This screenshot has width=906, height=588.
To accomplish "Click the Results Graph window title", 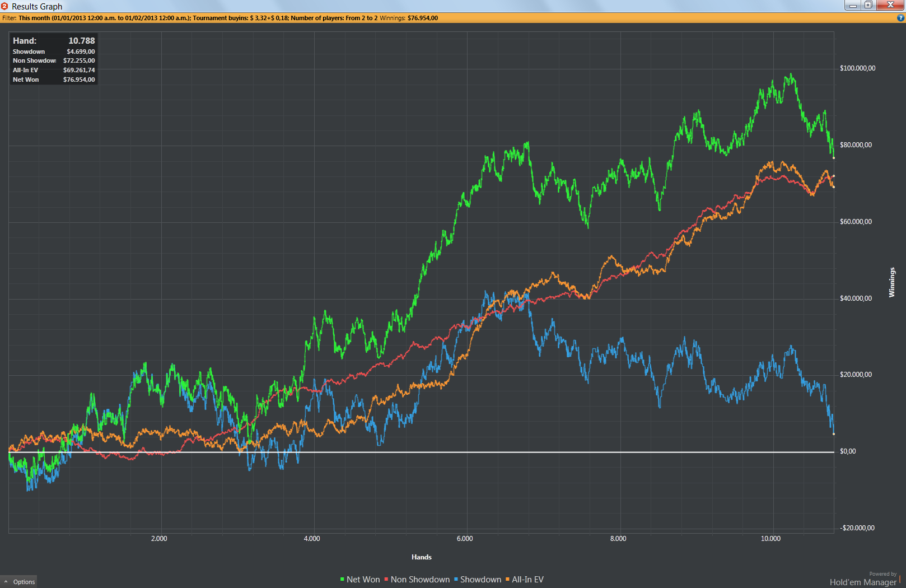I will pyautogui.click(x=37, y=7).
